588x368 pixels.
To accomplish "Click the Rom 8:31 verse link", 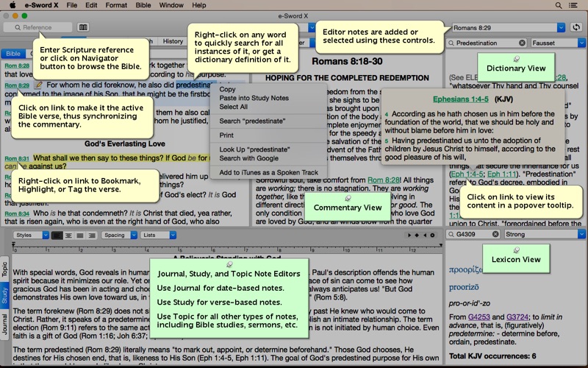I will 16,158.
